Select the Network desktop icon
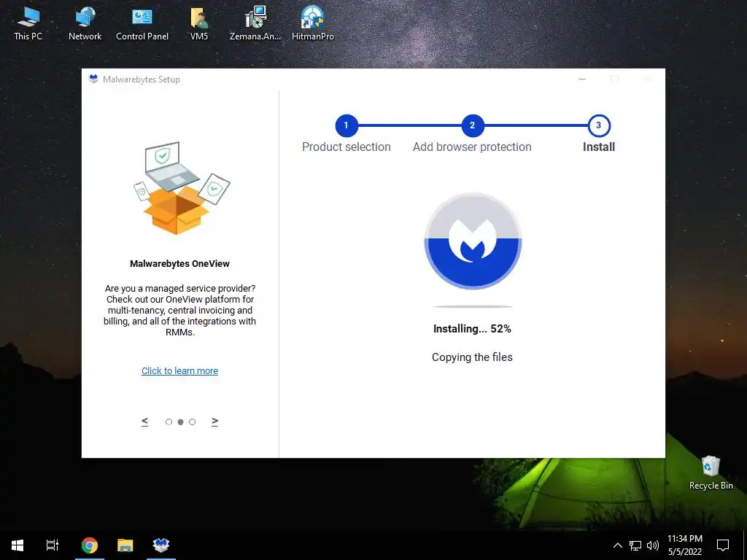747x560 pixels. (85, 23)
